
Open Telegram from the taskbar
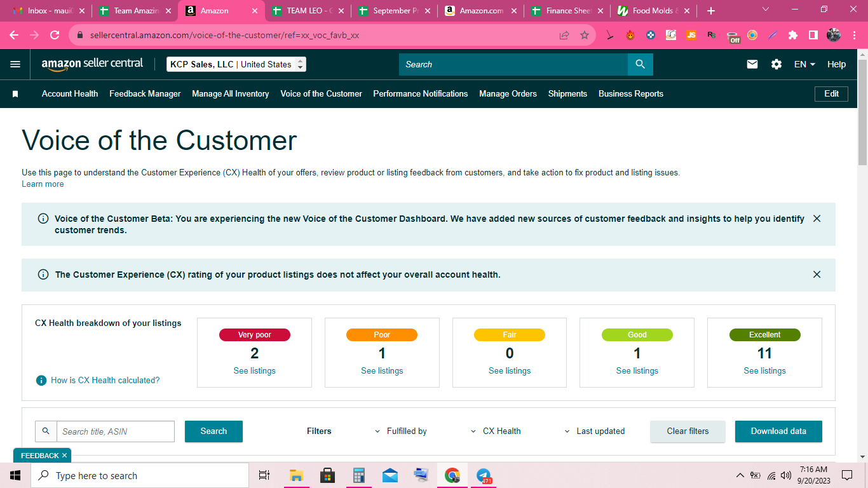click(484, 475)
